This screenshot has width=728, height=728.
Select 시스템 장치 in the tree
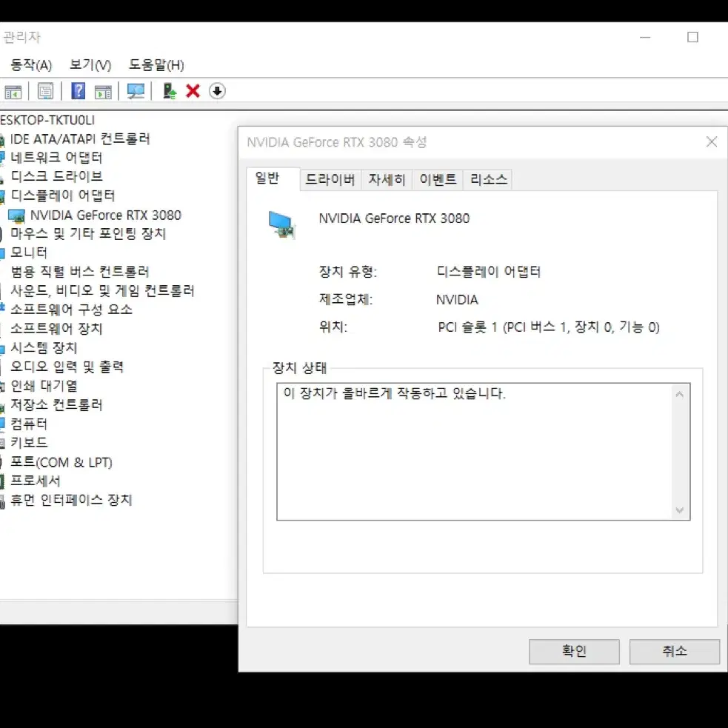pyautogui.click(x=44, y=348)
